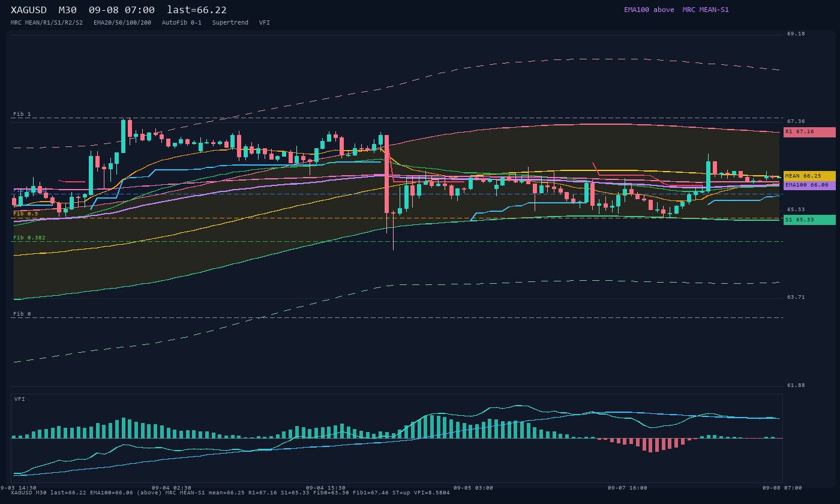Click the XAGUSD symbol in the title

pos(29,10)
